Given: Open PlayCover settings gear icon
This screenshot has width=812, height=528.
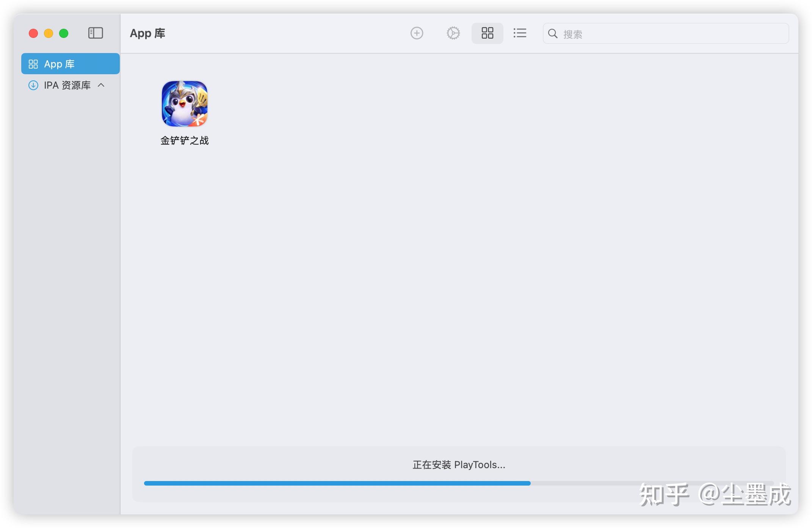Looking at the screenshot, I should (x=453, y=33).
